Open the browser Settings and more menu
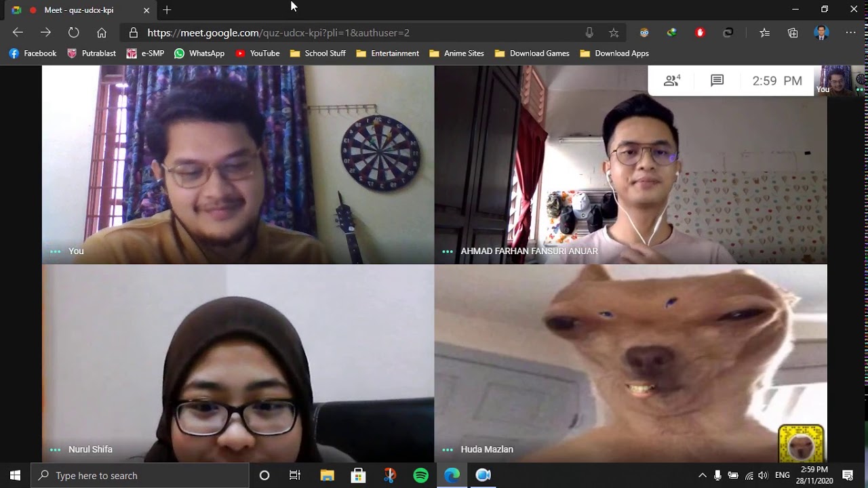 point(850,33)
